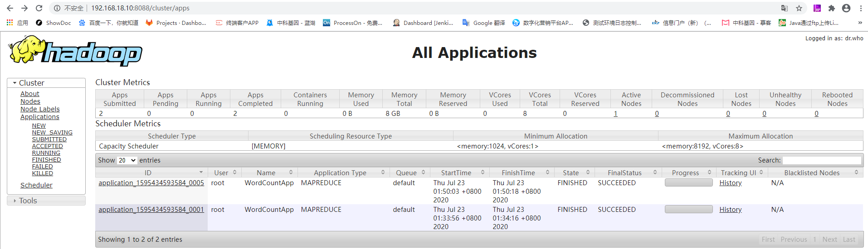The width and height of the screenshot is (868, 249).
Task: Click the Hadoop elephant logo
Action: coord(75,51)
